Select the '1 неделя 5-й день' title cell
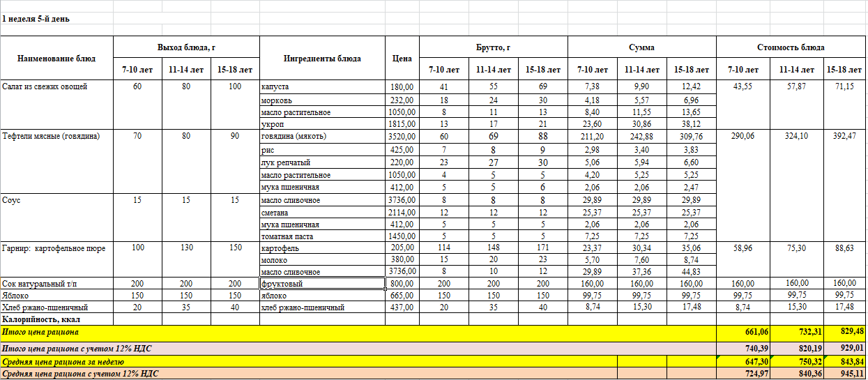Viewport: 868px width, 380px height. pos(36,20)
